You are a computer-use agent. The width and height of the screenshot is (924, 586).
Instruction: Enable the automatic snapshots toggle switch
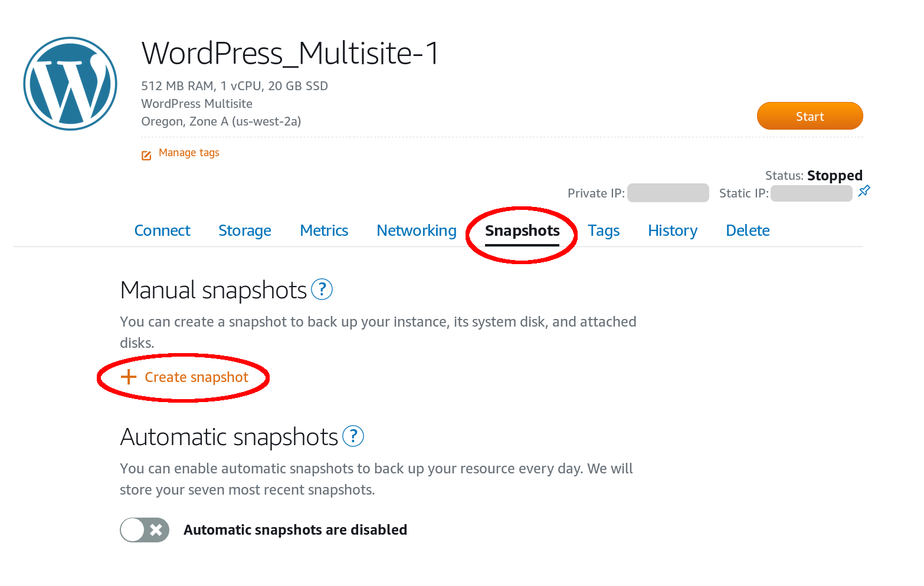click(x=145, y=529)
